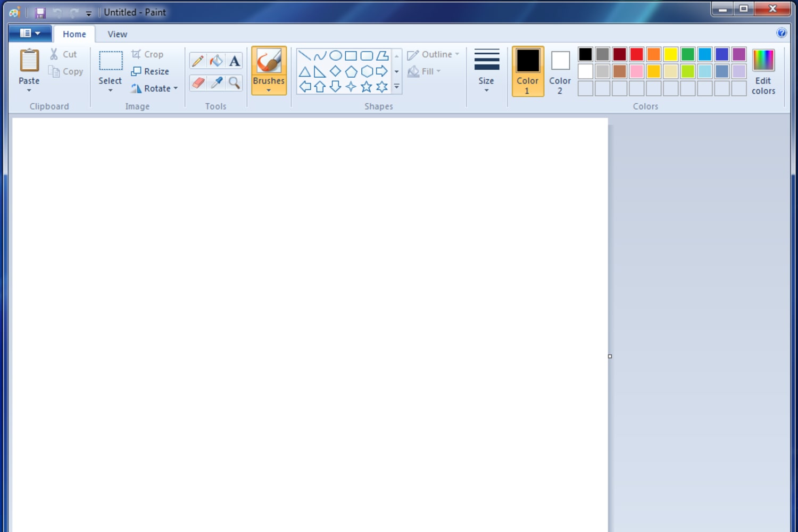Expand the Shapes gallery more arrow

click(x=396, y=87)
